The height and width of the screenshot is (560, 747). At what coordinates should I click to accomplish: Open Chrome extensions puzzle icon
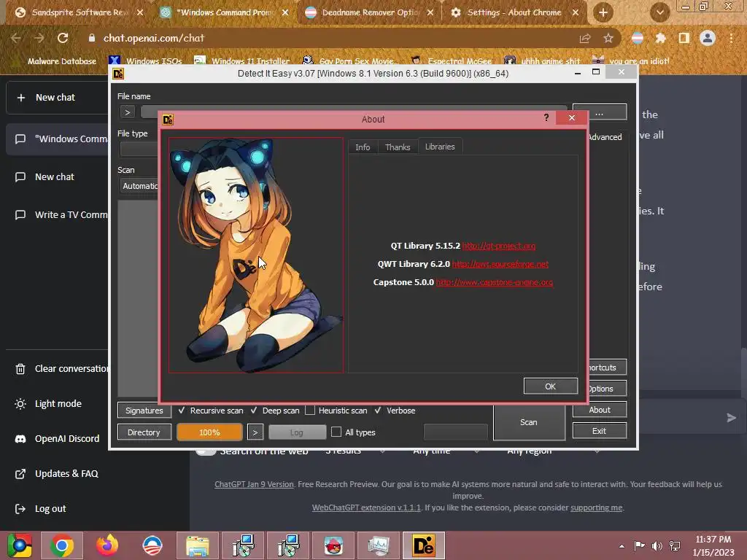[660, 38]
